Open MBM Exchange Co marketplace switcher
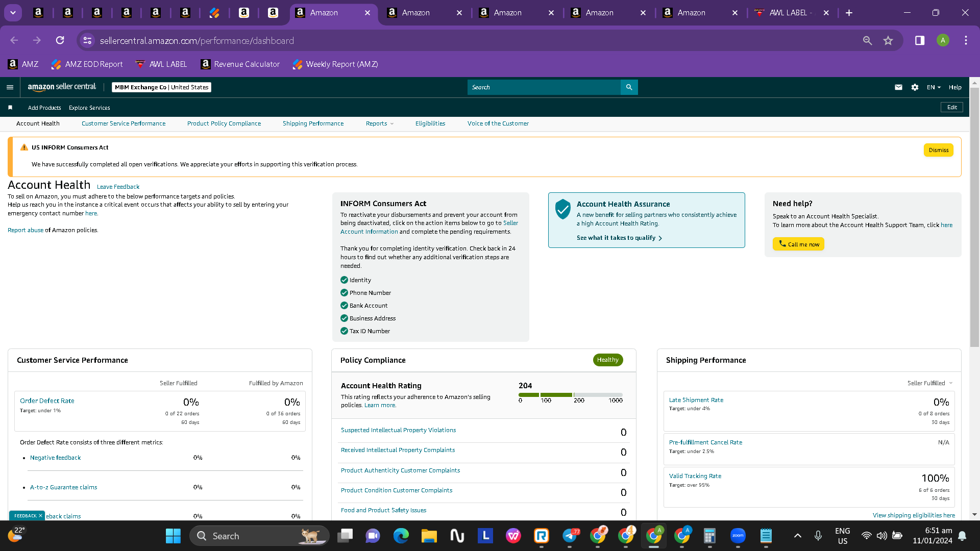980x551 pixels. coord(161,87)
